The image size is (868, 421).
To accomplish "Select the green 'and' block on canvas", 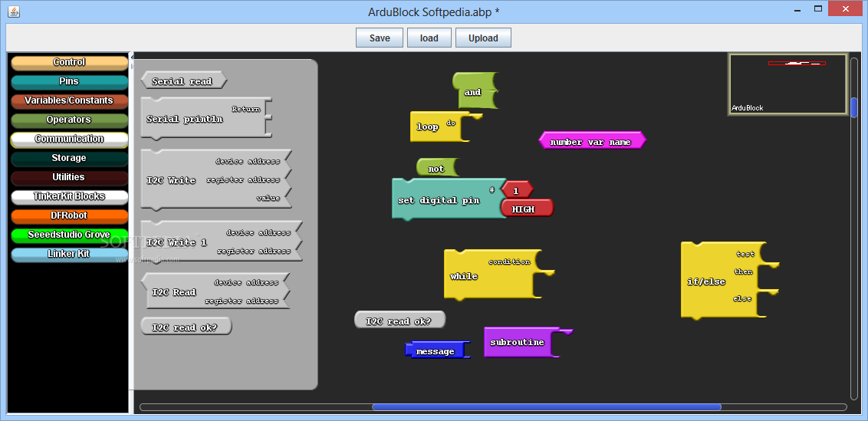I will click(475, 90).
